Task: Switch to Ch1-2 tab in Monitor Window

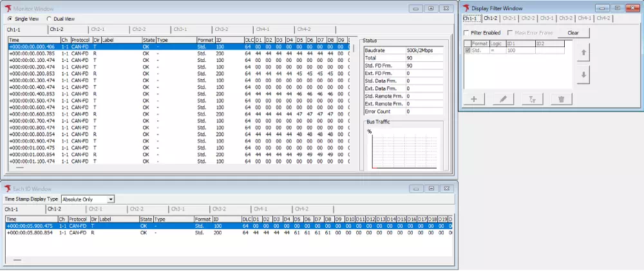Action: click(x=57, y=30)
